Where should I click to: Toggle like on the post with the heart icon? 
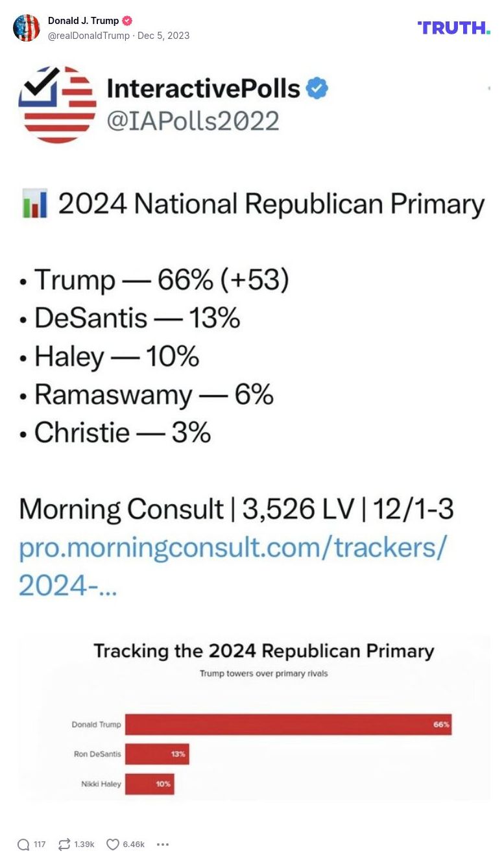pyautogui.click(x=112, y=845)
